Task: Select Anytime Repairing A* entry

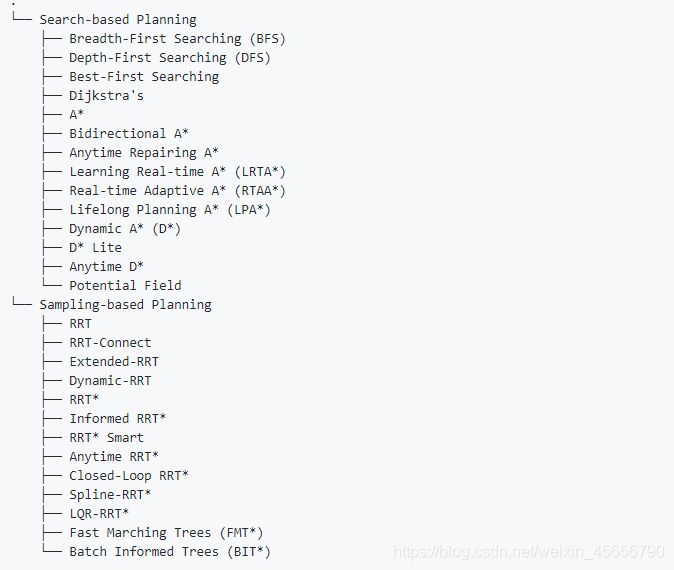Action: click(x=144, y=153)
